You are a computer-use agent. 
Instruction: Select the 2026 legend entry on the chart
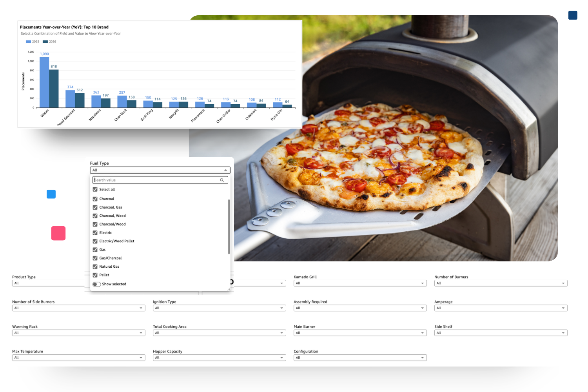pos(50,42)
